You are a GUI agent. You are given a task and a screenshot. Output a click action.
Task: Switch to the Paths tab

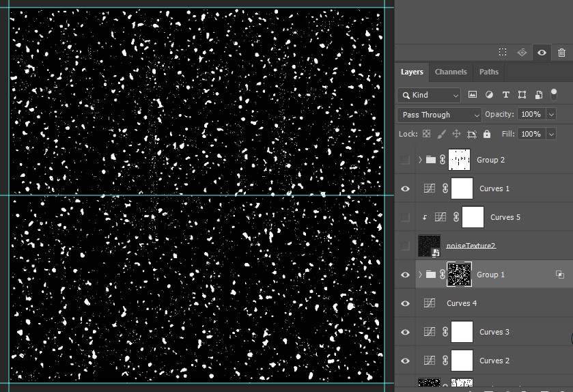coord(489,72)
